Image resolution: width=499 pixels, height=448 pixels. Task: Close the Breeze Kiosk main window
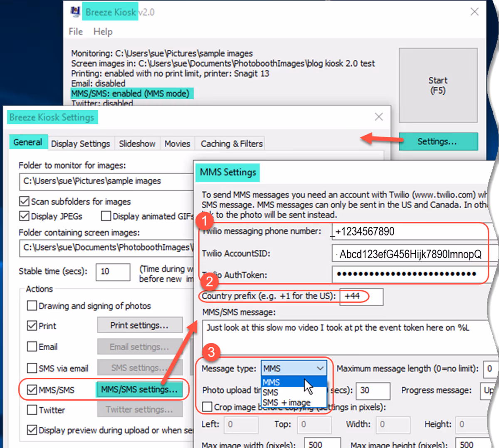click(x=474, y=12)
